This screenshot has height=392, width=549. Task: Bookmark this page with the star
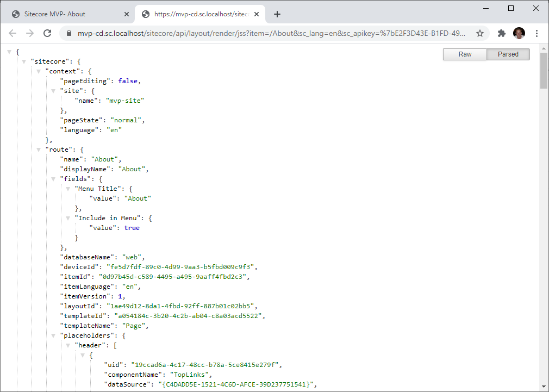pos(479,33)
